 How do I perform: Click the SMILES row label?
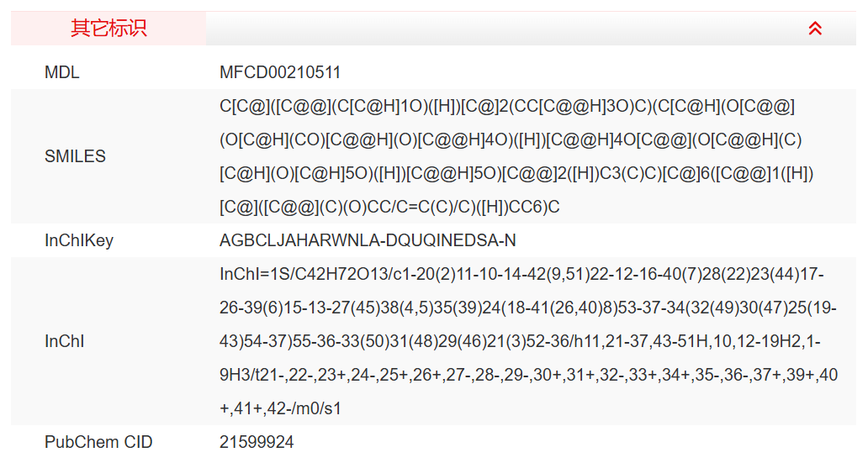click(x=75, y=156)
